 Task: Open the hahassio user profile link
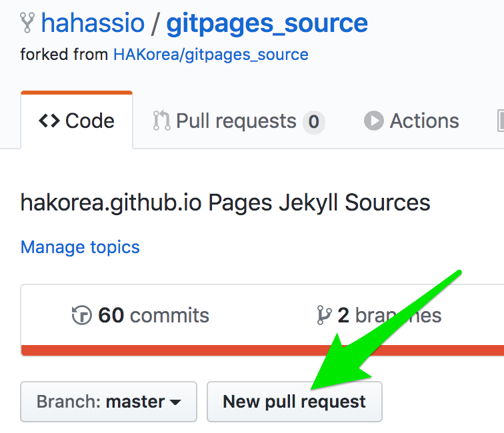pos(93,23)
